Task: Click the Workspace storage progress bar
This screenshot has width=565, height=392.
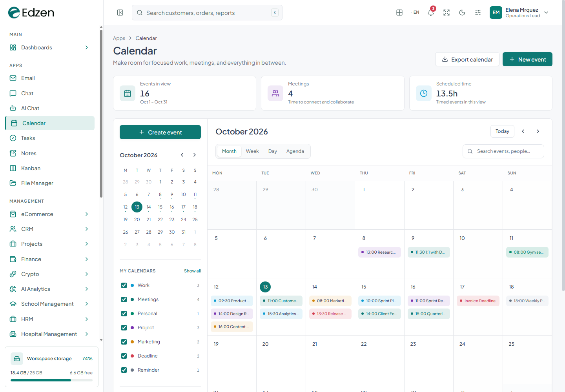Action: coord(51,380)
